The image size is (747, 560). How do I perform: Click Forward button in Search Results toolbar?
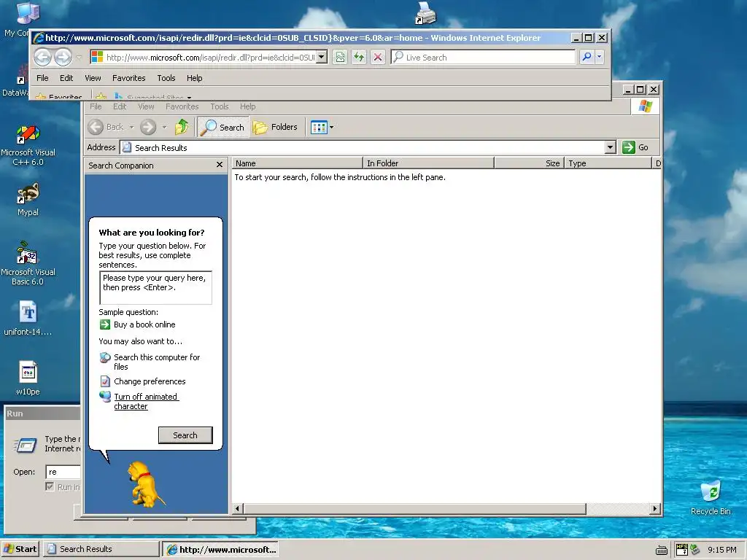coord(148,127)
